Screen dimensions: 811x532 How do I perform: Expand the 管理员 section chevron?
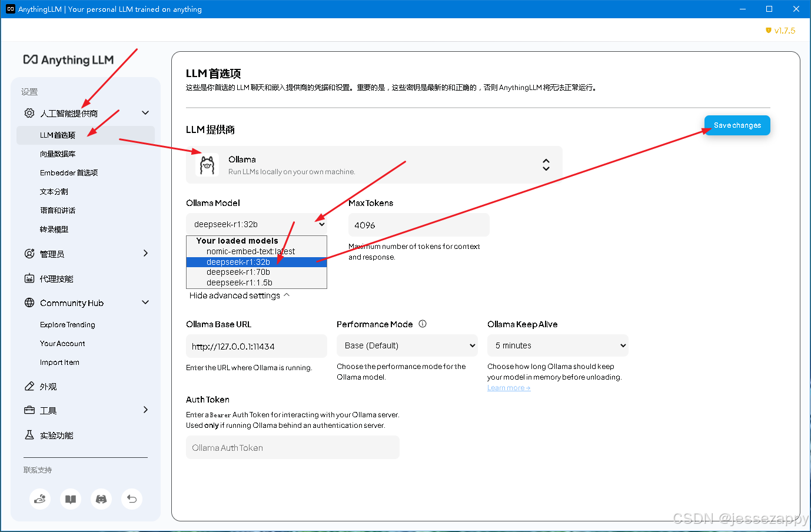145,253
